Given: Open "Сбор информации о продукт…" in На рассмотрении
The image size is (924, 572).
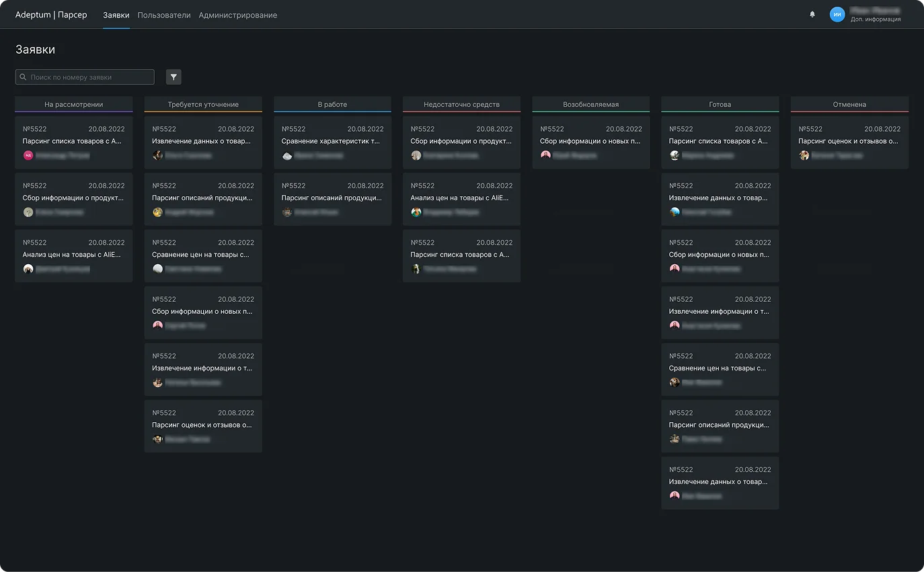Looking at the screenshot, I should (x=74, y=199).
